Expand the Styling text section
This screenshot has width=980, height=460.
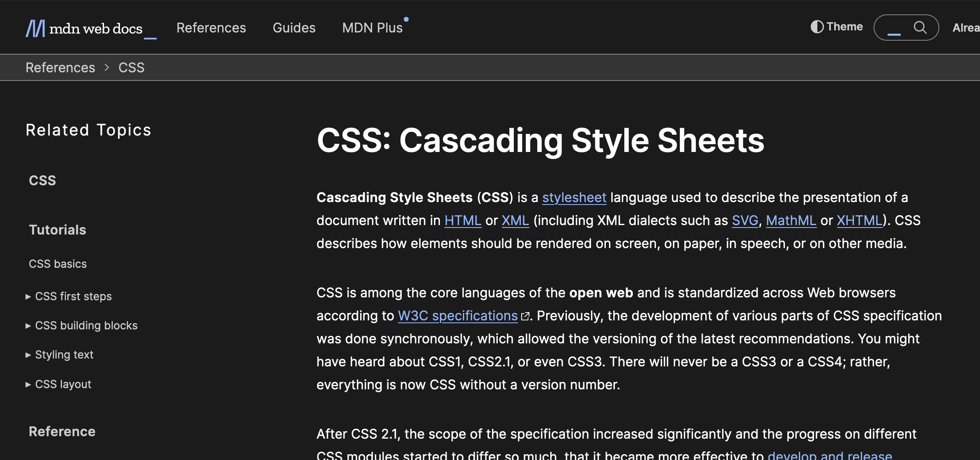tap(64, 354)
